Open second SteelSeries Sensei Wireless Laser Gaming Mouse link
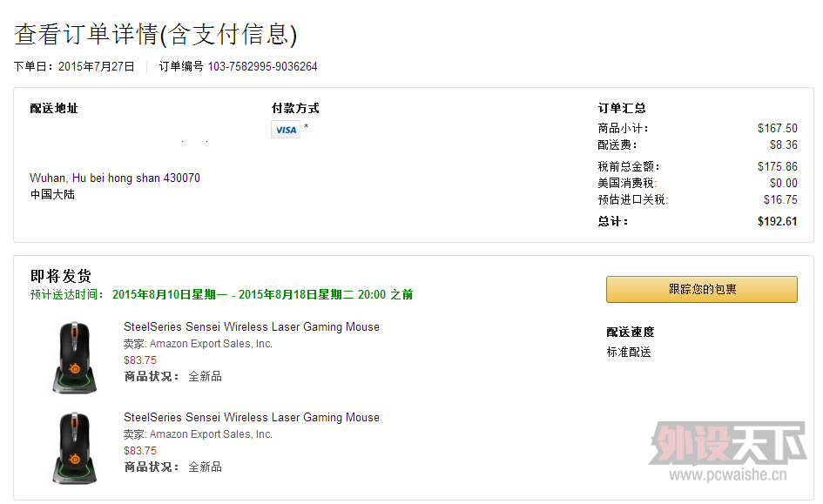This screenshot has width=823, height=504. coord(252,418)
